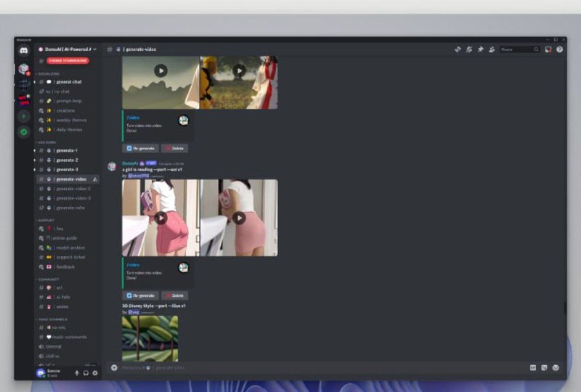Show pinned messages pin icon

[x=481, y=49]
